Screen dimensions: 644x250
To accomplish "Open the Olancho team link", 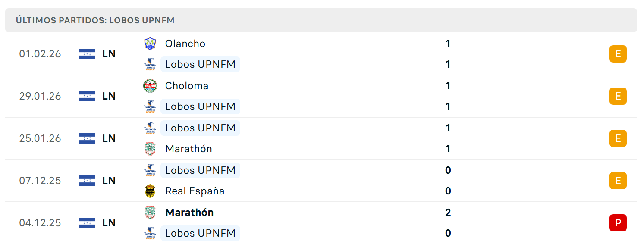I will point(185,44).
